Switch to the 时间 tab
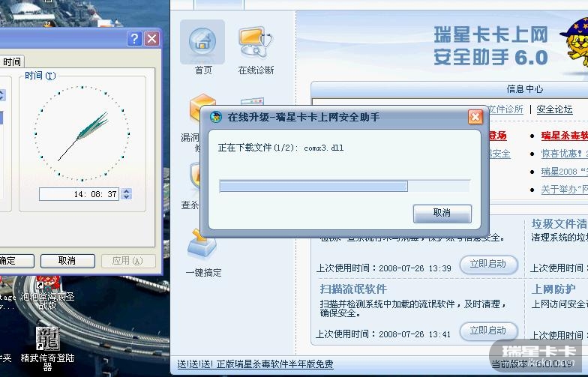The width and height of the screenshot is (588, 377). click(x=12, y=61)
